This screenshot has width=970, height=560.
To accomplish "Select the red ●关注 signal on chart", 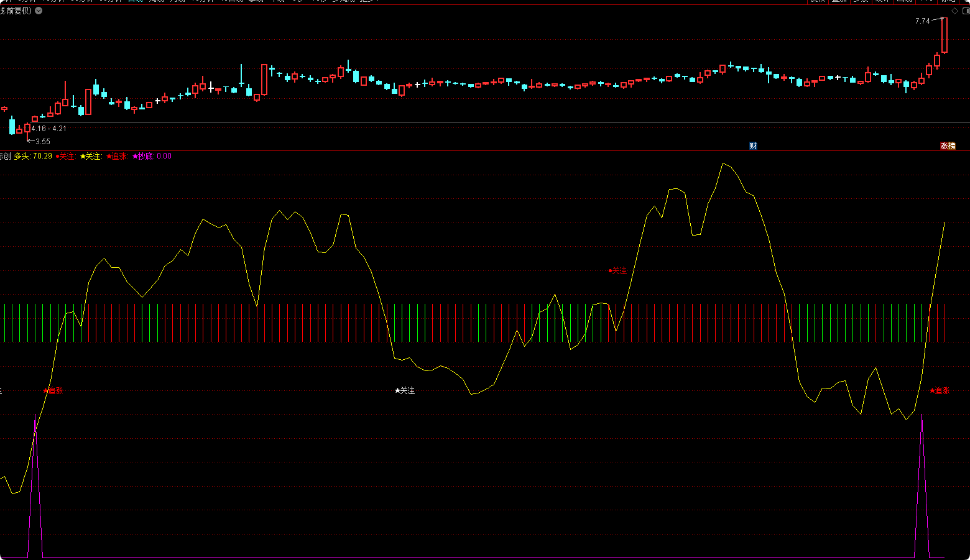I will [x=617, y=270].
